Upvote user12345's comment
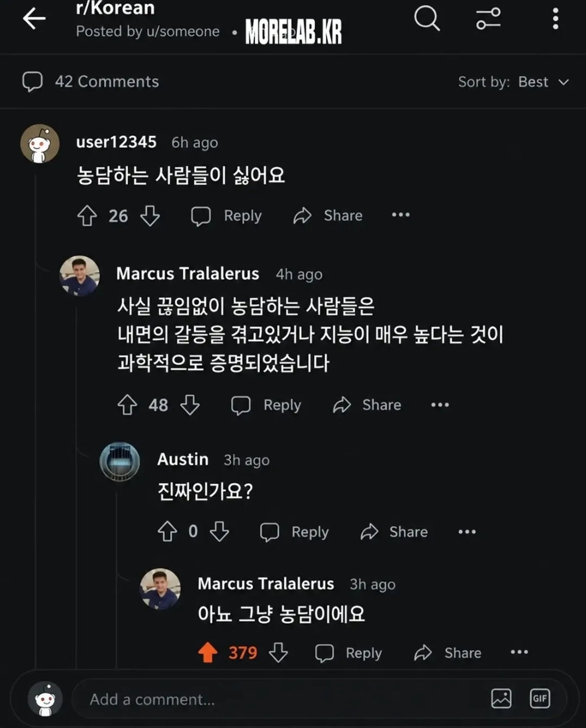 (x=87, y=216)
